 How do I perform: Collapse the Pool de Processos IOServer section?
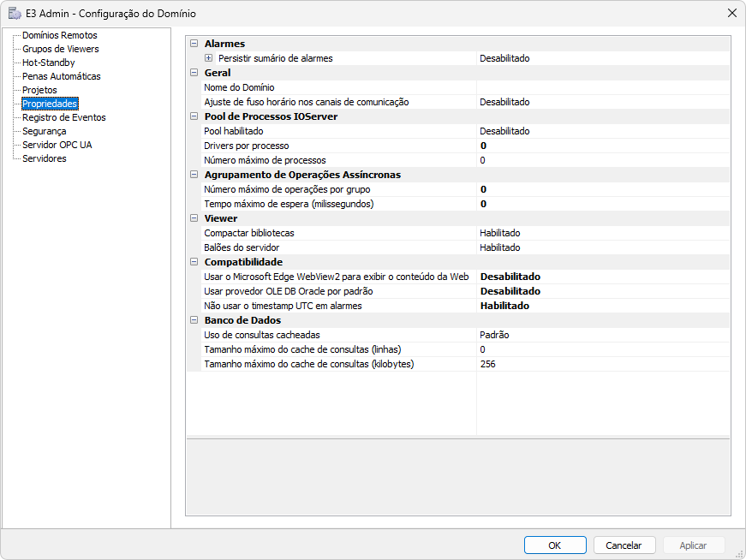click(x=194, y=116)
